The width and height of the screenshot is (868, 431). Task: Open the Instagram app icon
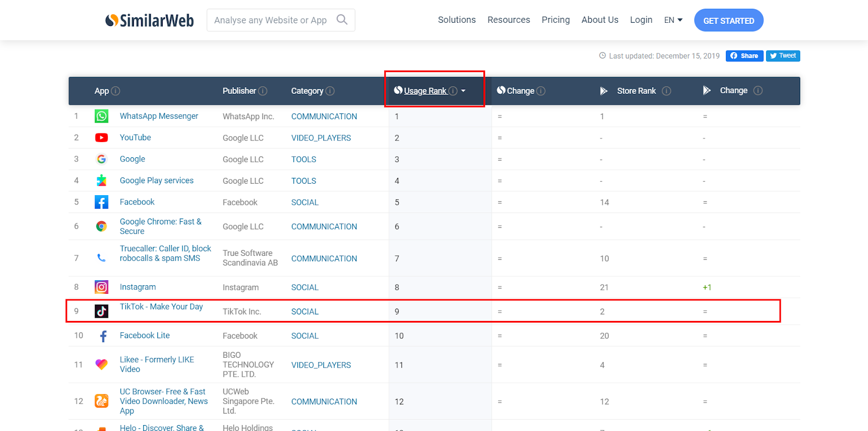101,287
